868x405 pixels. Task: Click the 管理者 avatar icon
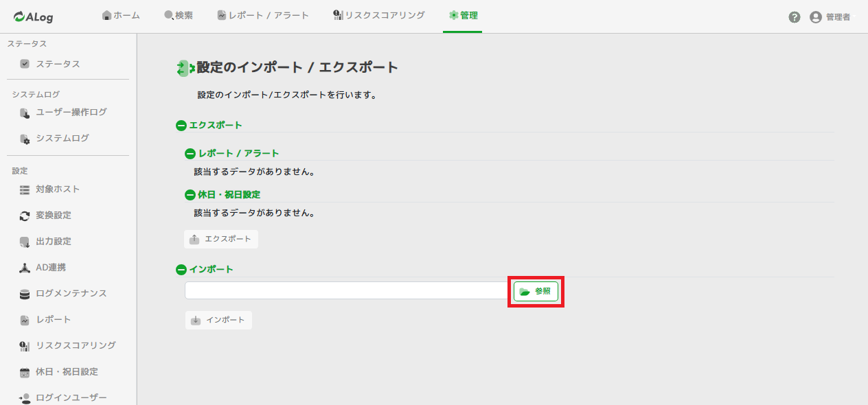pyautogui.click(x=816, y=17)
